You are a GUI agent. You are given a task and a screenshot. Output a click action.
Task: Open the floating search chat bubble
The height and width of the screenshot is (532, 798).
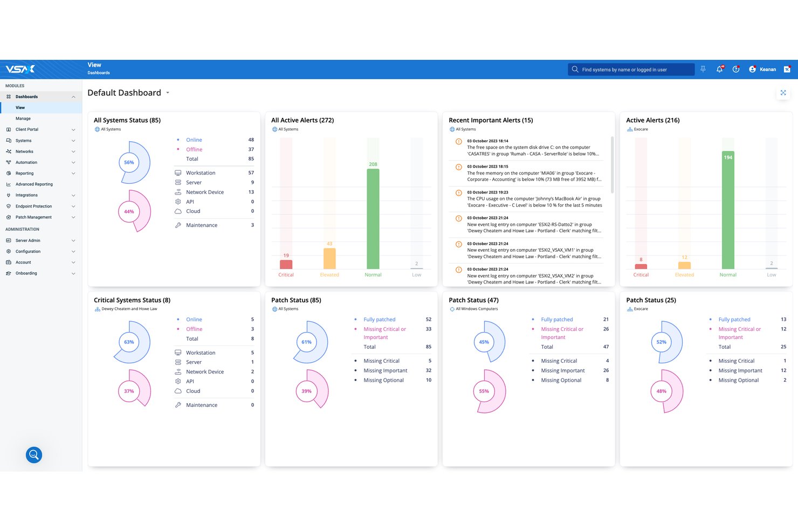34,455
